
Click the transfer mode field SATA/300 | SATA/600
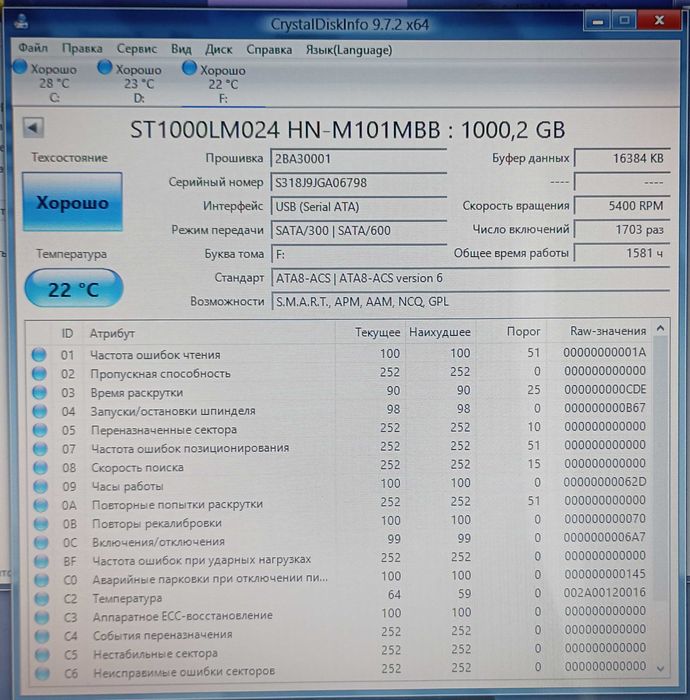358,230
